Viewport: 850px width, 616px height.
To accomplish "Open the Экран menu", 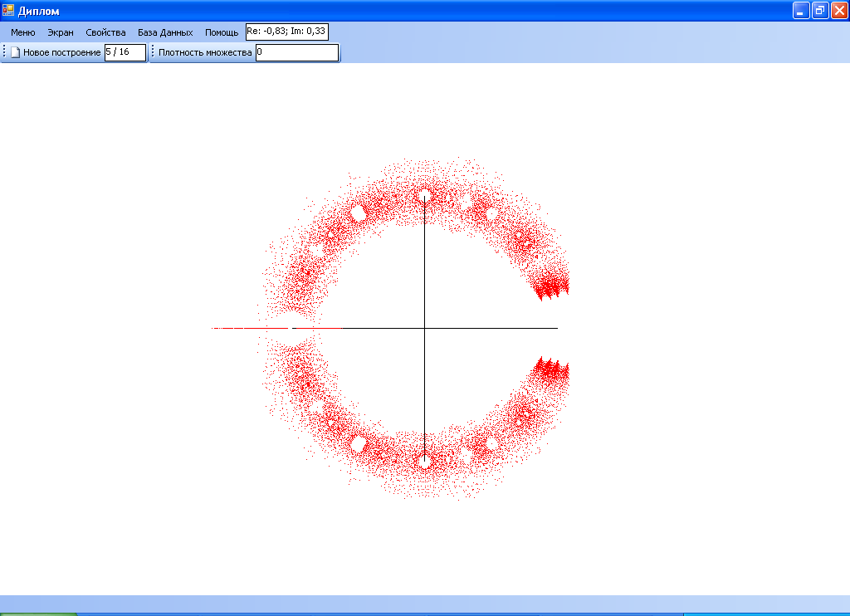I will (x=61, y=32).
